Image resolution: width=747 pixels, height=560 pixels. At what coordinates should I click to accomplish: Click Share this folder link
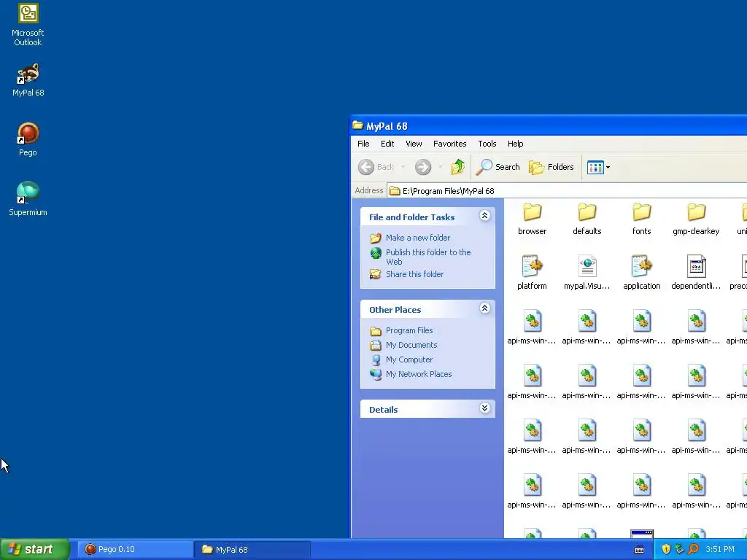click(x=414, y=274)
